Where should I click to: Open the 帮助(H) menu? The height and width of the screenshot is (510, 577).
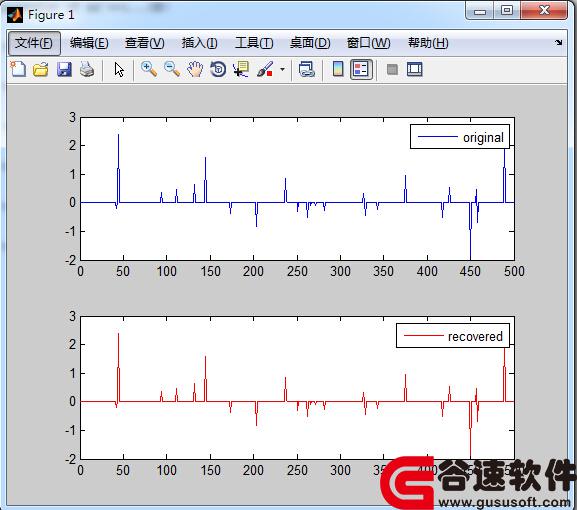428,43
